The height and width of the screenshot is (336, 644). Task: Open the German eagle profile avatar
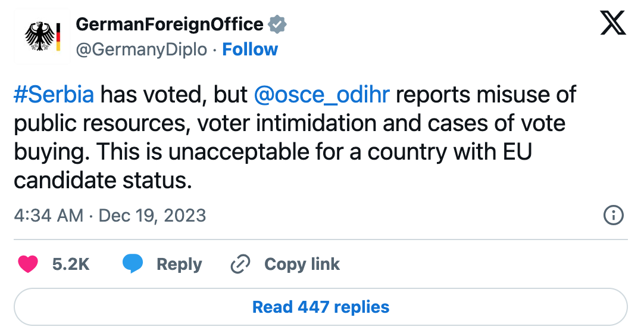pos(42,38)
